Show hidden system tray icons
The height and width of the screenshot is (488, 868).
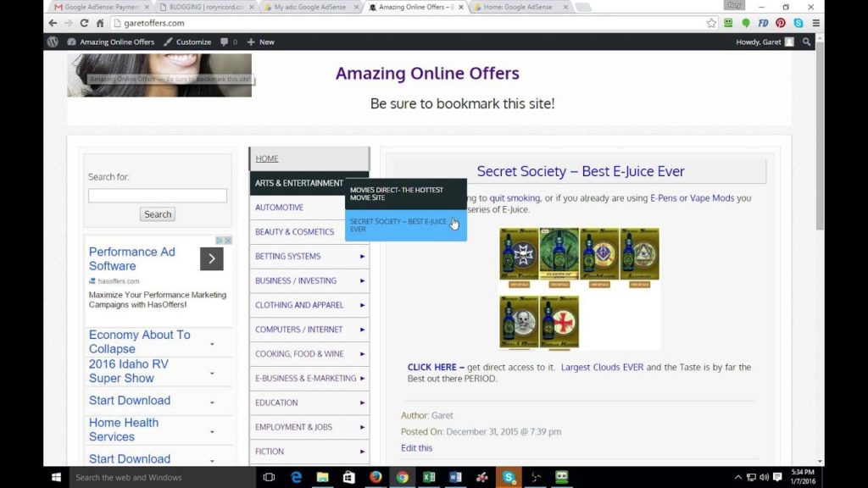pos(738,477)
